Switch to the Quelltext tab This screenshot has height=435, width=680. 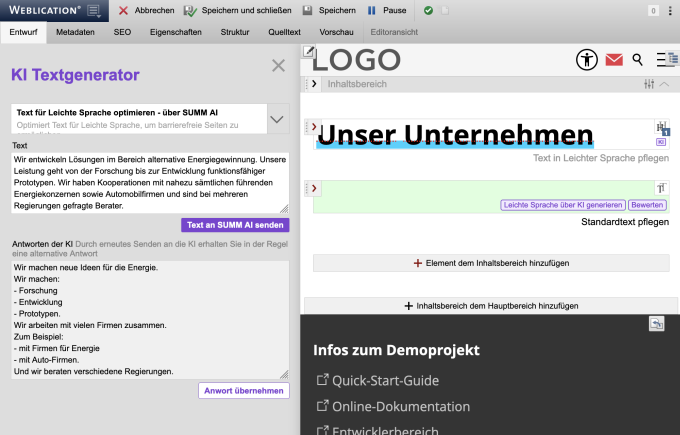(x=284, y=32)
